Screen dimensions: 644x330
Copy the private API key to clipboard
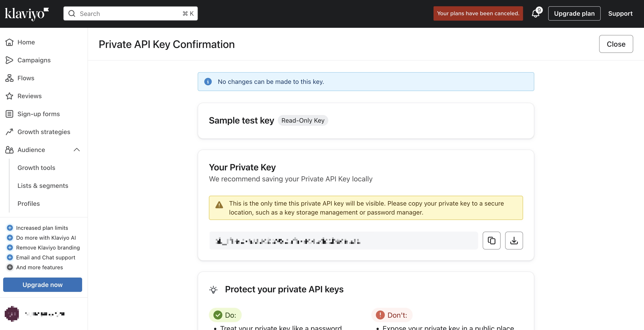click(491, 240)
